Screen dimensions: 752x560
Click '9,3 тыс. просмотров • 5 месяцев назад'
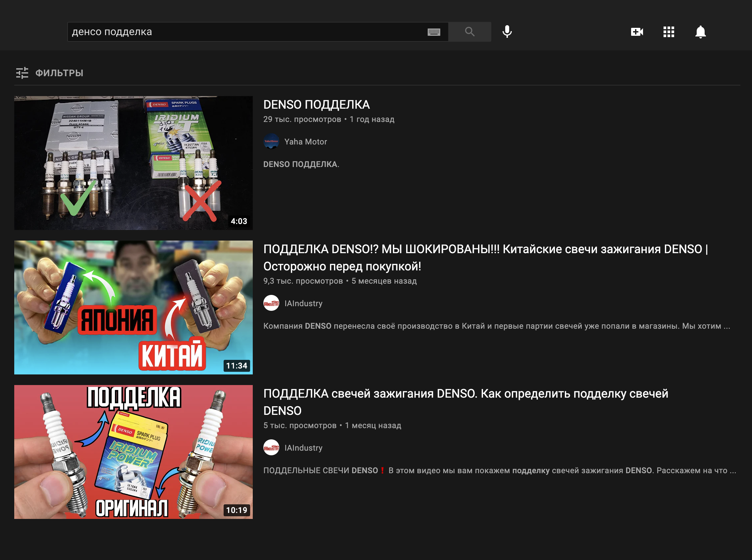click(x=340, y=281)
